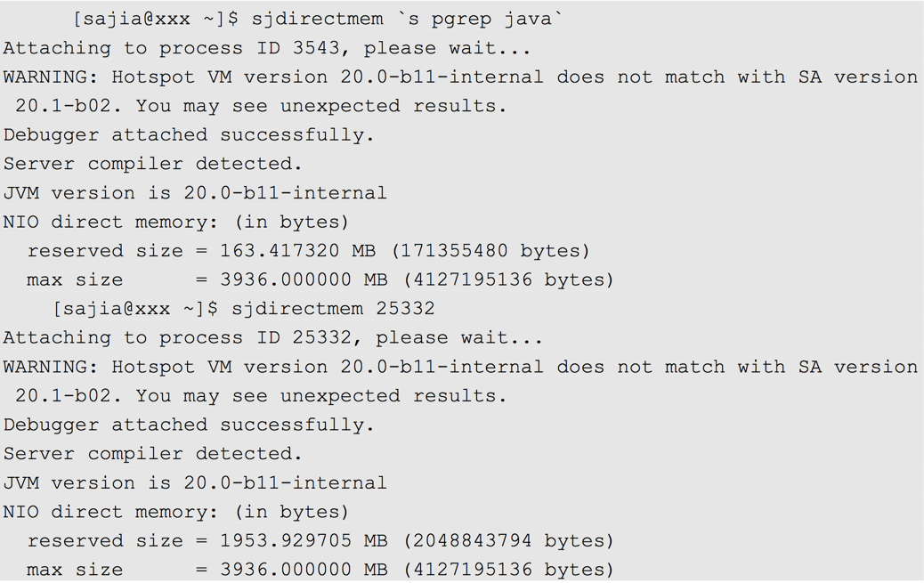Click the sjdirectmem 25332 command
The height and width of the screenshot is (583, 924).
[x=333, y=309]
